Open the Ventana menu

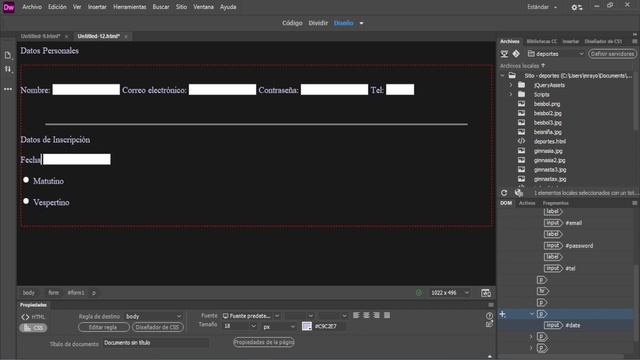(203, 7)
